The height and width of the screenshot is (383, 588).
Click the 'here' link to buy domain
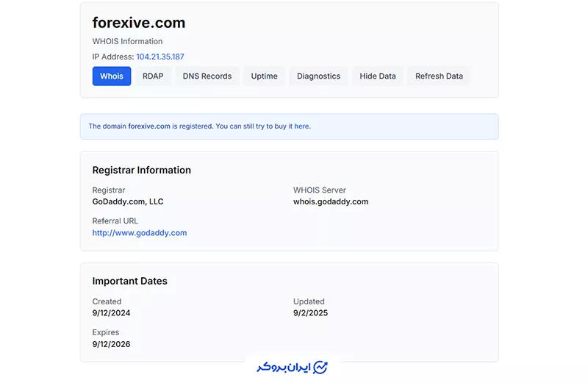tap(301, 126)
